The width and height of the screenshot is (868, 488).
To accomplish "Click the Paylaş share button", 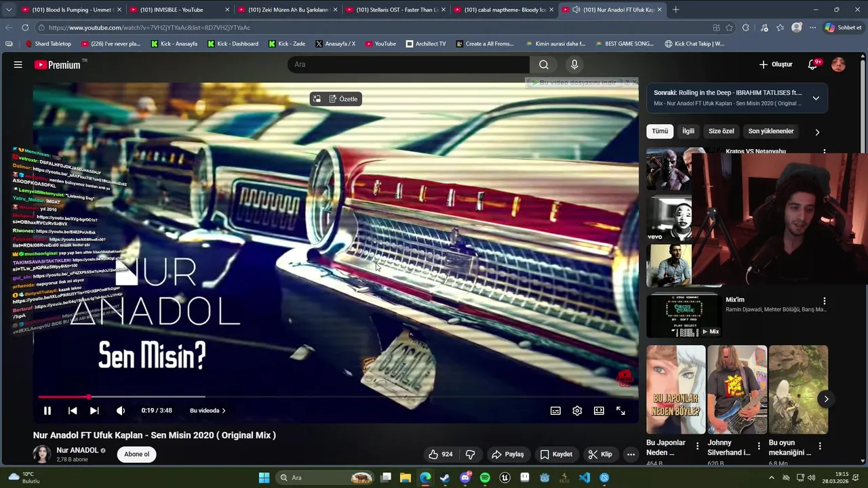I will coord(507,454).
